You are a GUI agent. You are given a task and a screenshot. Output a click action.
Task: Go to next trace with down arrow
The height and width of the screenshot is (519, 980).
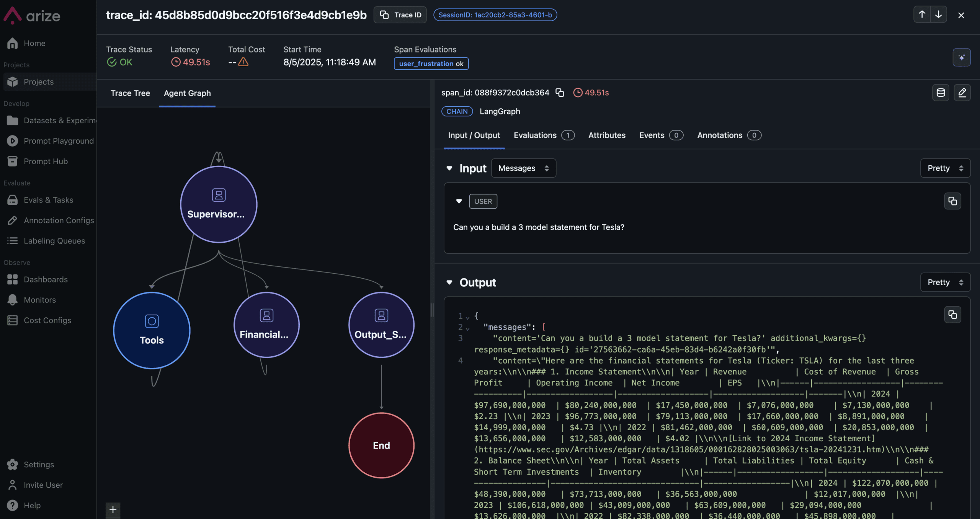(x=938, y=15)
